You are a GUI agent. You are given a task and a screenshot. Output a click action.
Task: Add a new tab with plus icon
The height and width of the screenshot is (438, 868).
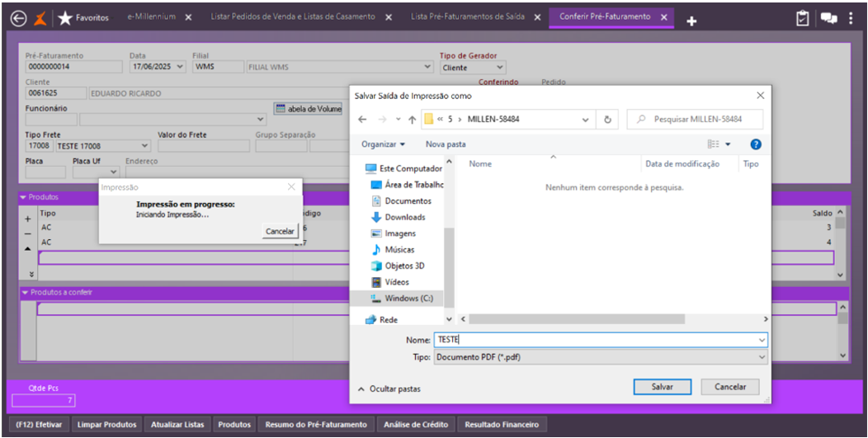[691, 21]
